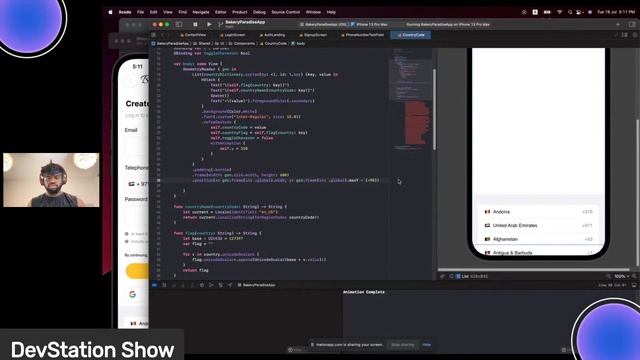Click the Stop sharing button

[402, 345]
